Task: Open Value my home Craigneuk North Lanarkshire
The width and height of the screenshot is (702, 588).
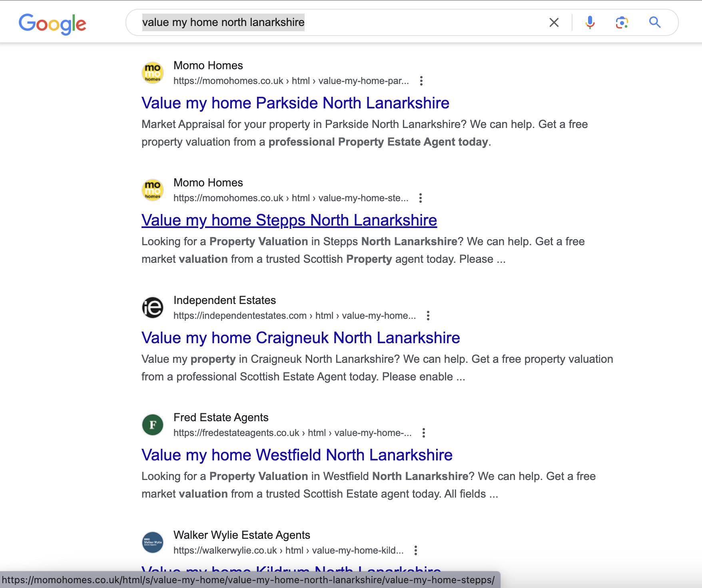Action: click(301, 338)
